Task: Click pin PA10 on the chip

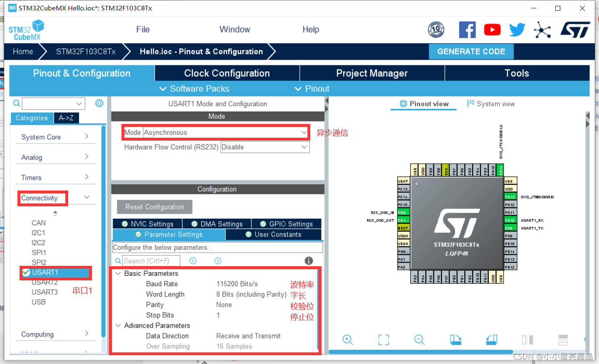Action: click(510, 220)
